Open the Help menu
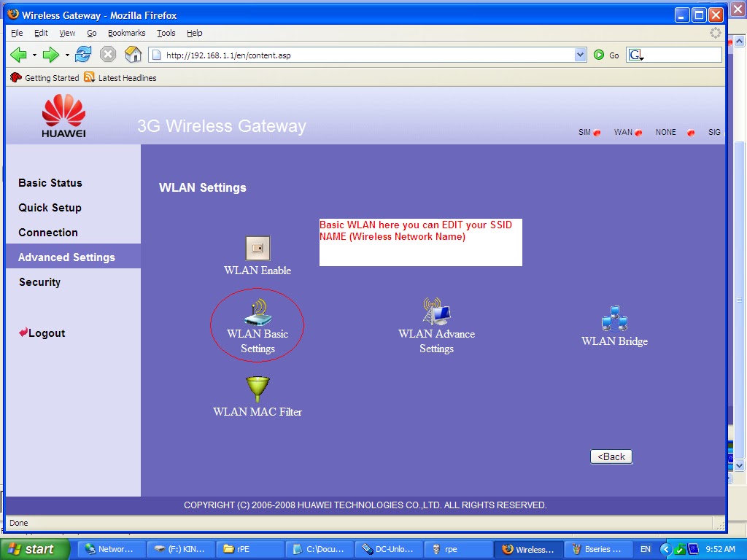 tap(194, 33)
